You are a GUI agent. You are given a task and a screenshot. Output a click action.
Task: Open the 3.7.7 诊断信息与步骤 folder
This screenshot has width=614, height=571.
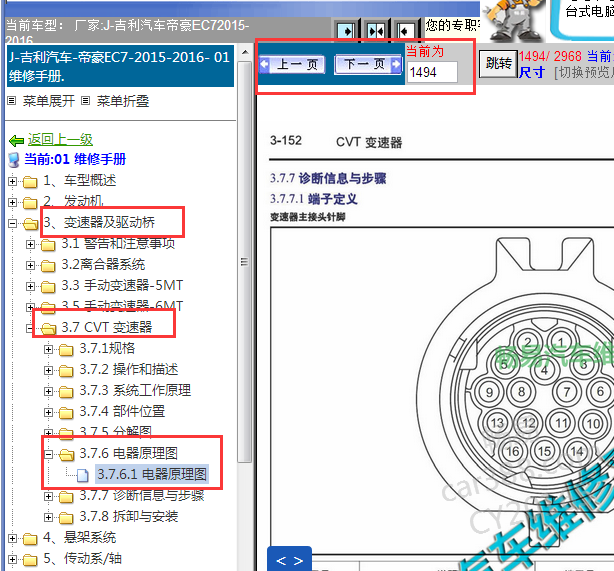142,495
